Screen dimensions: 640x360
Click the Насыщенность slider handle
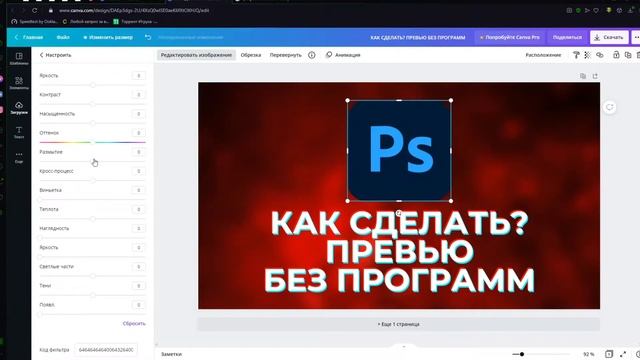pyautogui.click(x=93, y=123)
